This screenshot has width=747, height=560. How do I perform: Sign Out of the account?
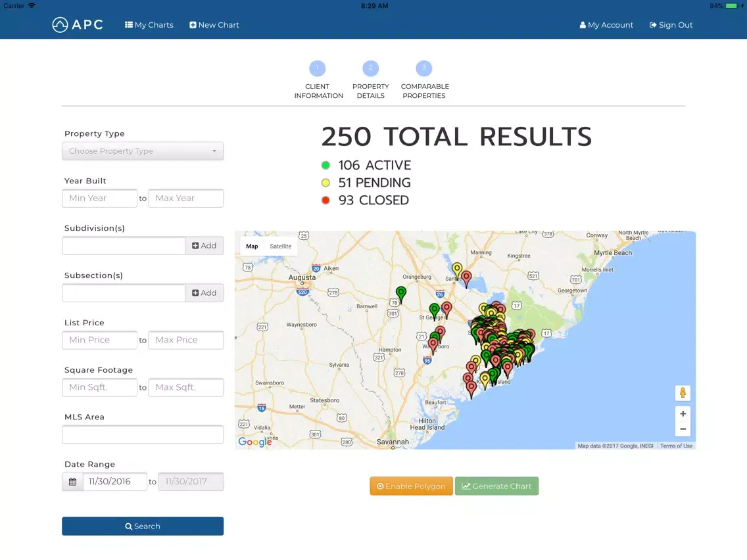671,25
